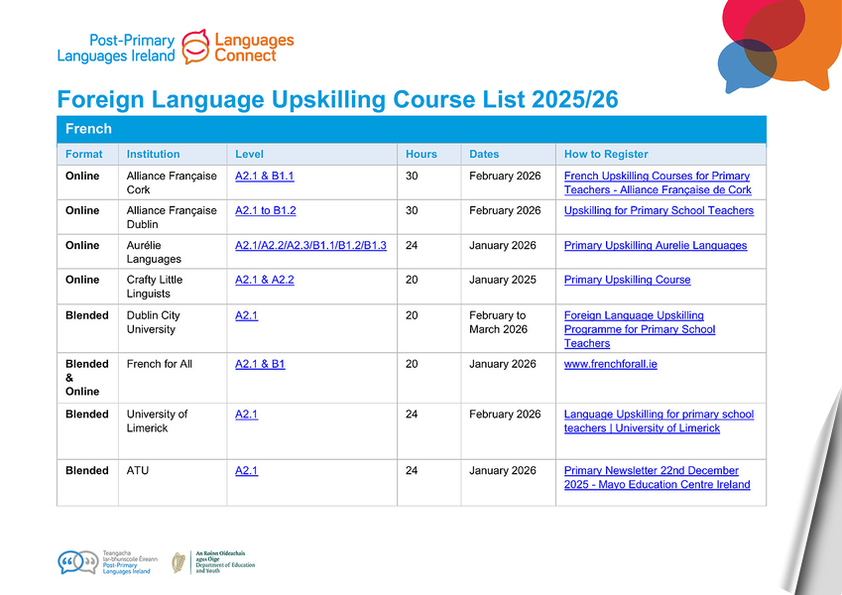Open the Alliance Française de Cork registration link

point(657,183)
